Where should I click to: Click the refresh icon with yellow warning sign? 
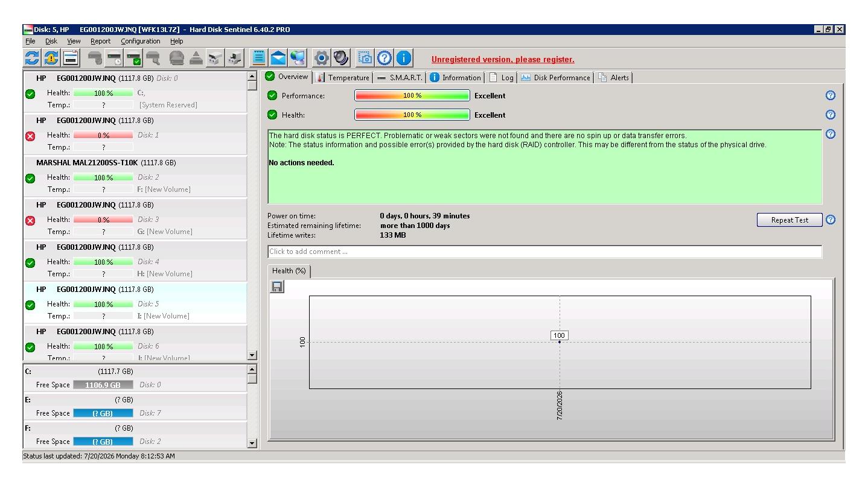click(51, 58)
